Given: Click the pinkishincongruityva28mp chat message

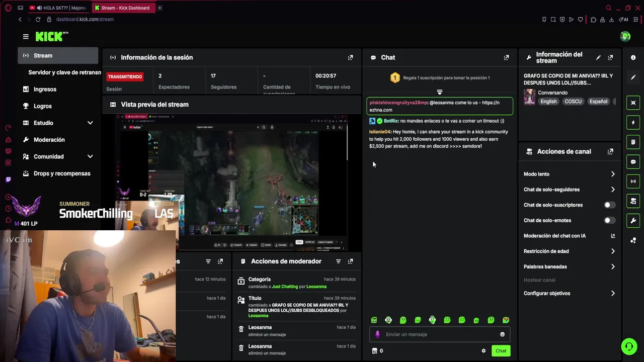Looking at the screenshot, I should 440,106.
